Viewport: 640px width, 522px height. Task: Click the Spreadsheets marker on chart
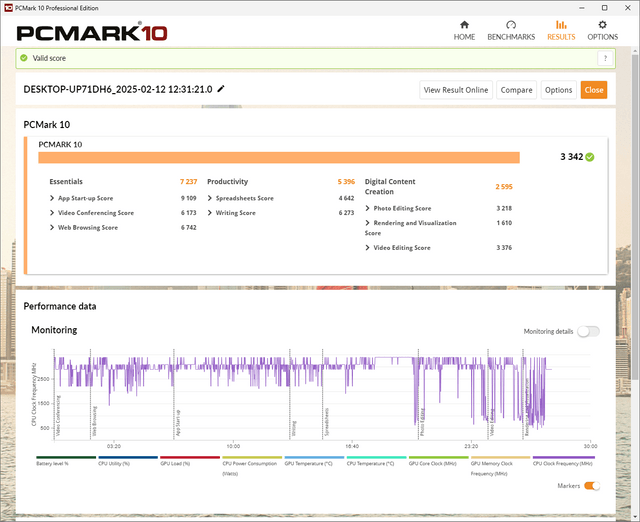point(327,422)
